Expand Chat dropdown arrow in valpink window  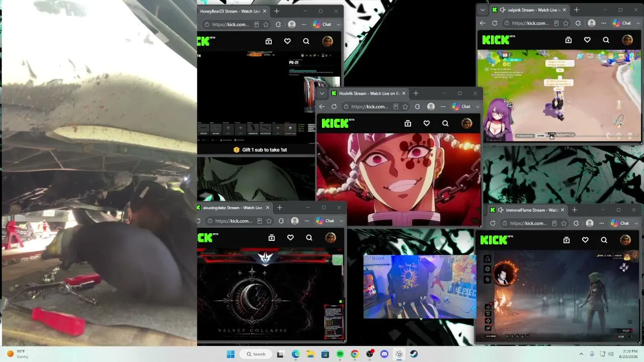[638, 23]
